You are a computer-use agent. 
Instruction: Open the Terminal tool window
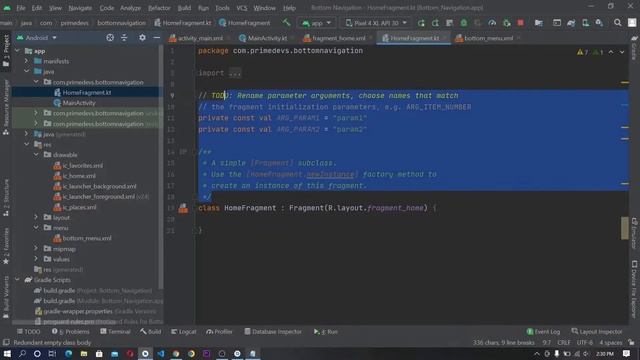coord(116,331)
